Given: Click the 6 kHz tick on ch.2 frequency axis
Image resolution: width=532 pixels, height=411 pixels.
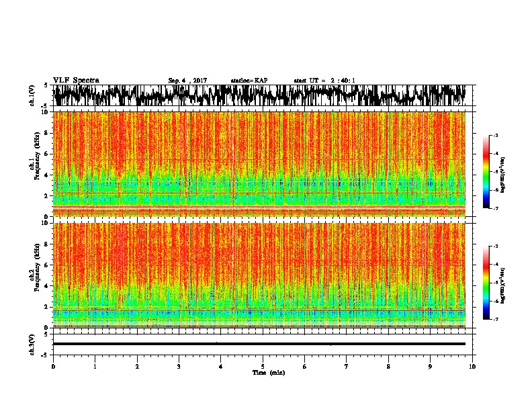Looking at the screenshot, I should pyautogui.click(x=47, y=265).
